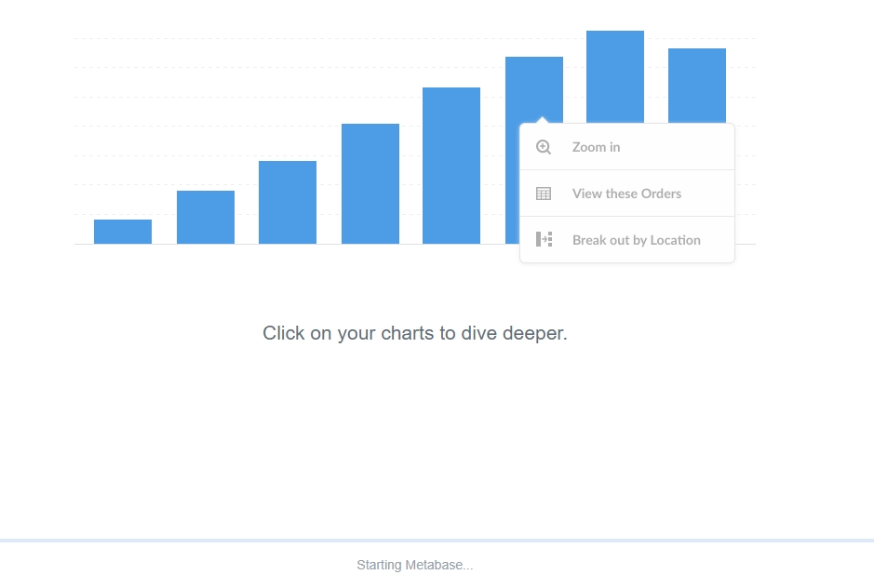Click the sixth bar above the popup menu
Screen dimensions: 874x588
534,88
